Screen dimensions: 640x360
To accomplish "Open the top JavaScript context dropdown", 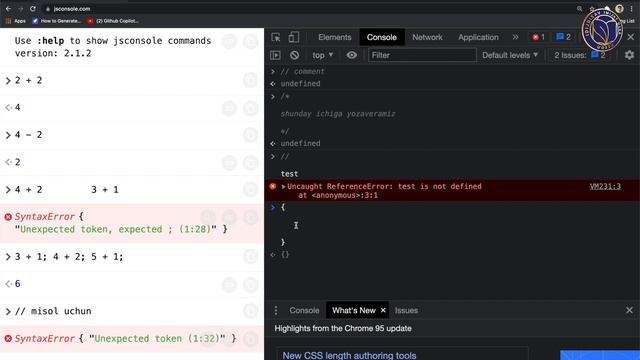I will [322, 55].
